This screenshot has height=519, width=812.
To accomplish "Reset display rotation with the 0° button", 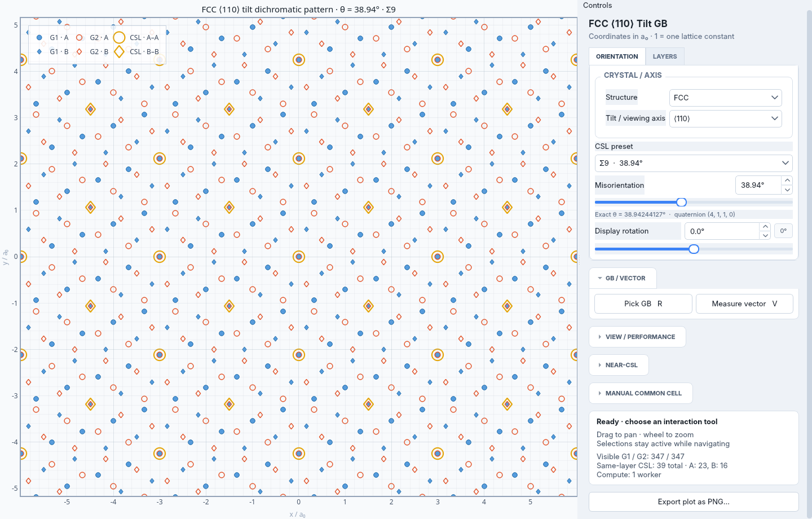I will pos(783,231).
